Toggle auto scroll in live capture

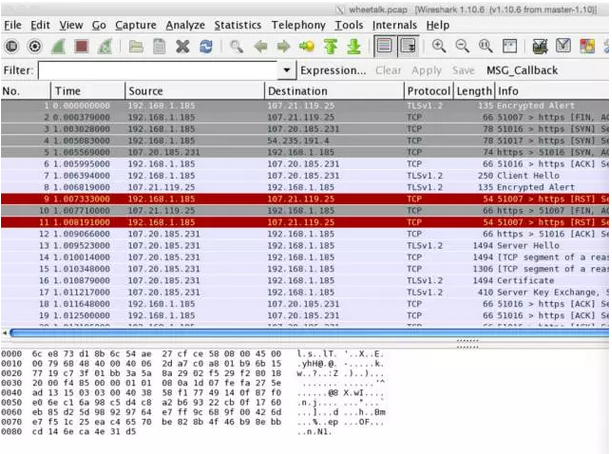point(408,46)
